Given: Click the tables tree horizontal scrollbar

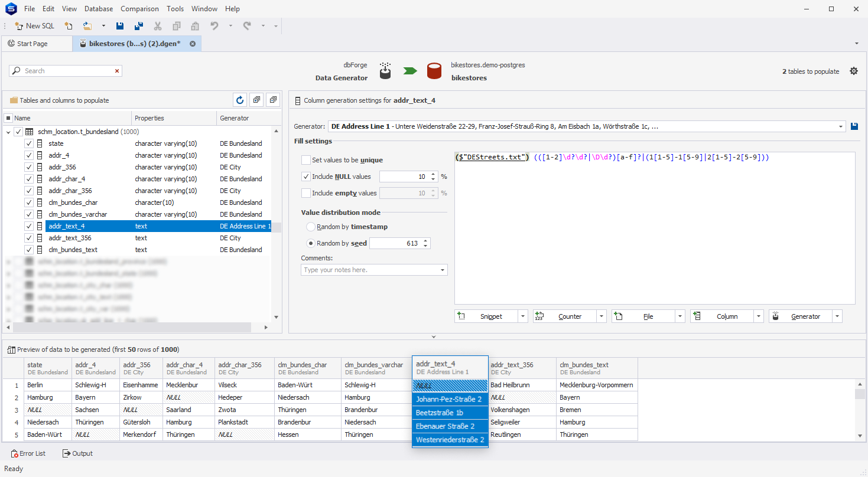Looking at the screenshot, I should point(132,327).
